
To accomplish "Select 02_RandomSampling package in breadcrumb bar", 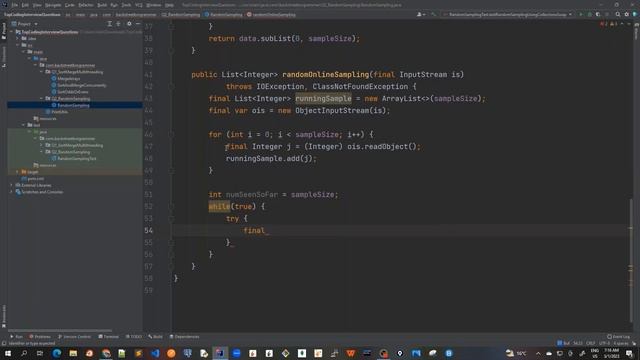I will [x=181, y=14].
